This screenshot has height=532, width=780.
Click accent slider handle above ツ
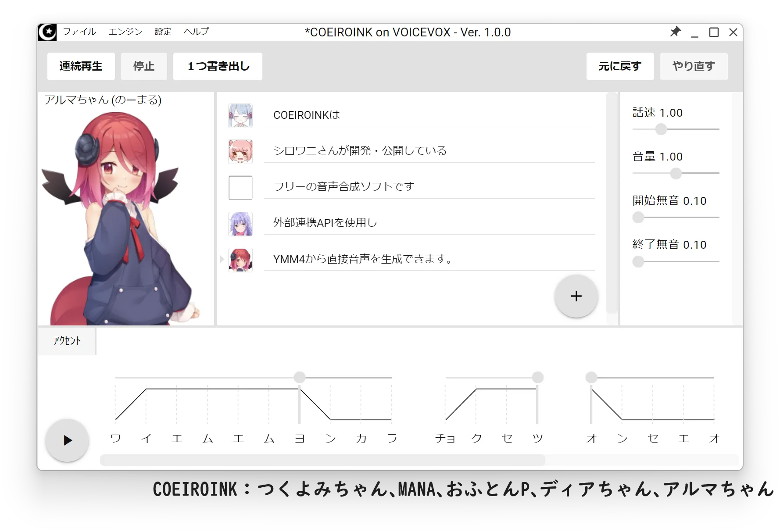(x=537, y=377)
